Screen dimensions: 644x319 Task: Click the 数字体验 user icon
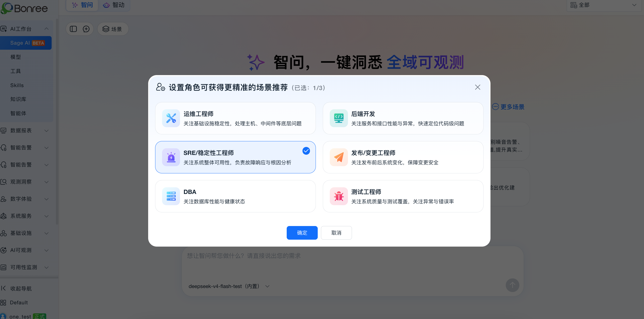[x=3, y=199]
